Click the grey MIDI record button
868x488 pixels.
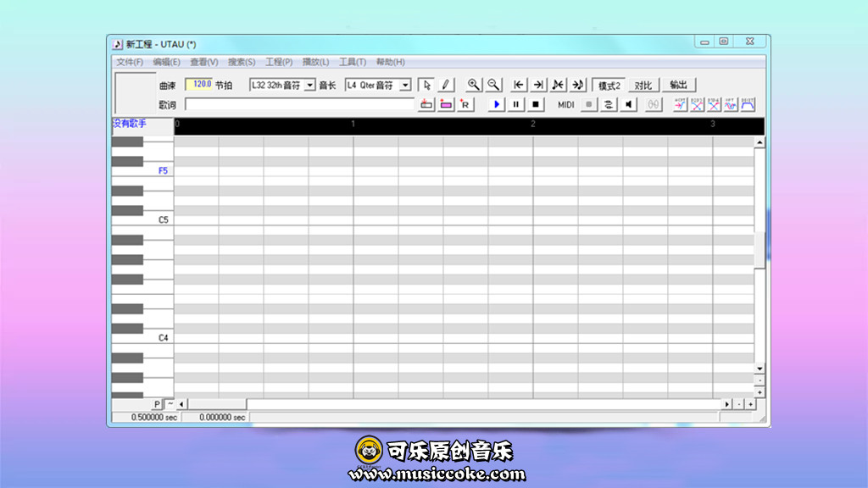click(589, 104)
